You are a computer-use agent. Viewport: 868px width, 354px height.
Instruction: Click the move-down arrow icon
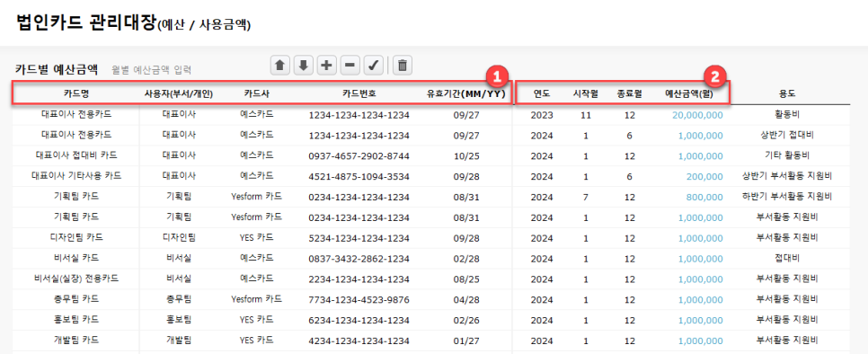click(304, 66)
